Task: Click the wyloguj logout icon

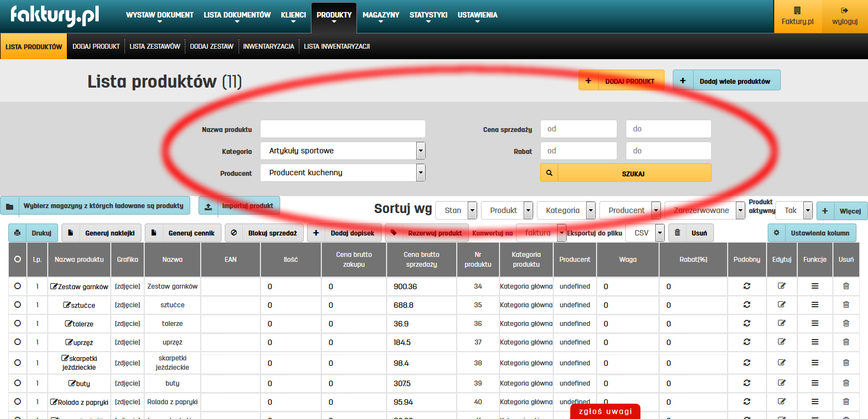Action: (x=844, y=10)
